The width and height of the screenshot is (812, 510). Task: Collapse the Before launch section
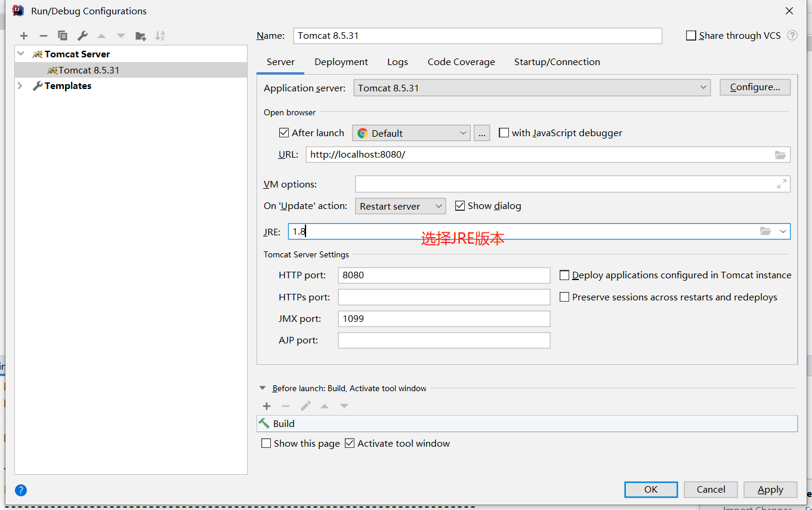pos(262,388)
